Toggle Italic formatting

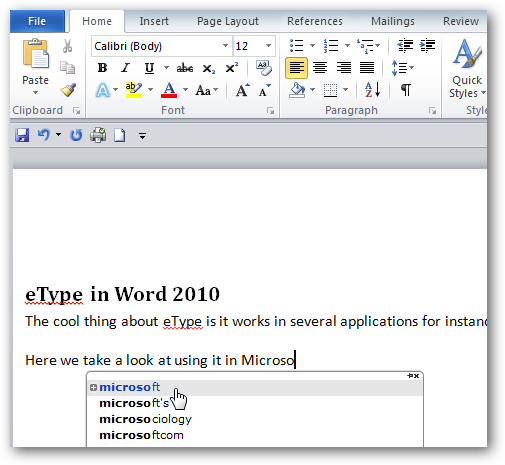125,68
